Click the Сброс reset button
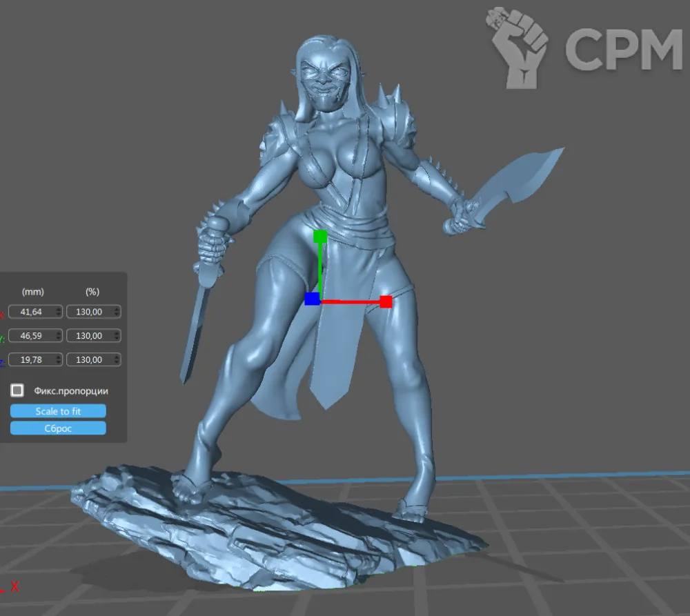 58,428
